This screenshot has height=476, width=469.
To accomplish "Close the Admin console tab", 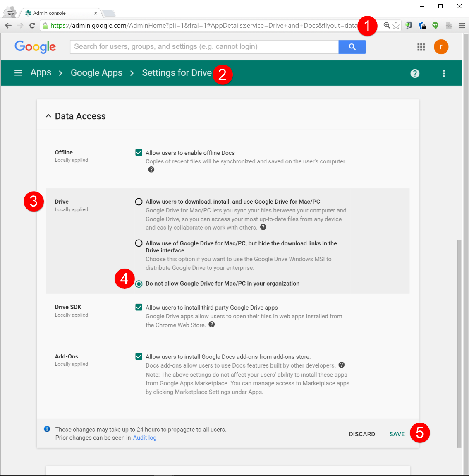I will (96, 13).
